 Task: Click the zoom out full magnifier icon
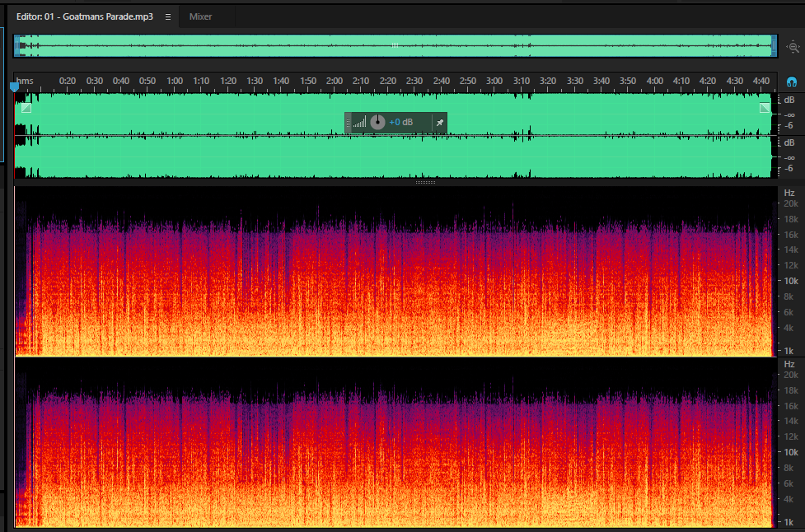tap(793, 47)
